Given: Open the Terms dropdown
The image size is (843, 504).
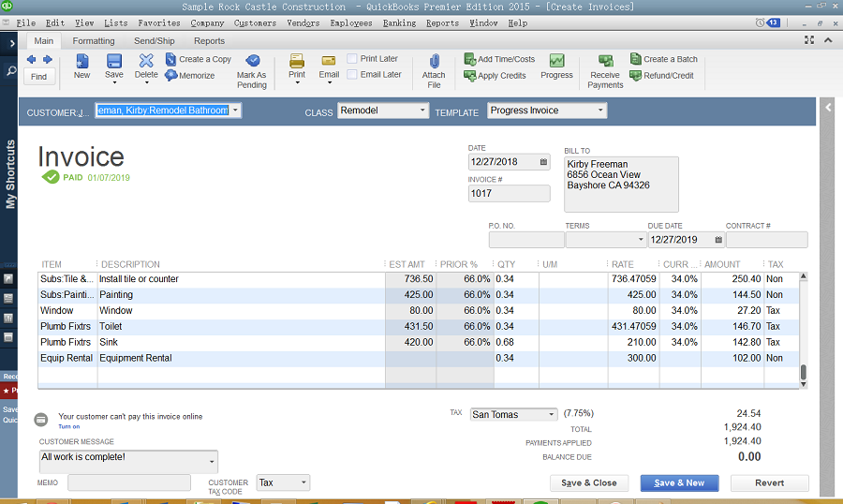Looking at the screenshot, I should [641, 240].
